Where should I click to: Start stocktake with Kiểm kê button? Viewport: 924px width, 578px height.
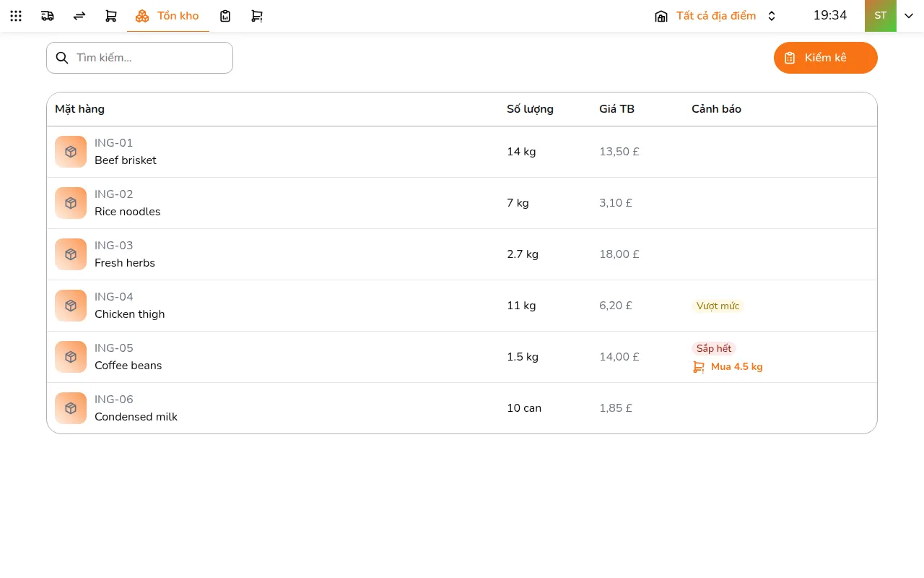tap(826, 58)
